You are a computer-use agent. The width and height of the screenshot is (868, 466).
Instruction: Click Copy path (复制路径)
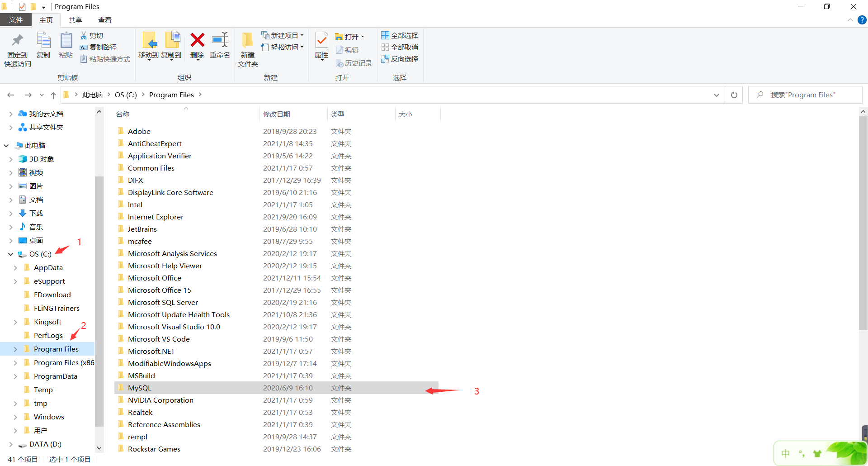pos(99,47)
